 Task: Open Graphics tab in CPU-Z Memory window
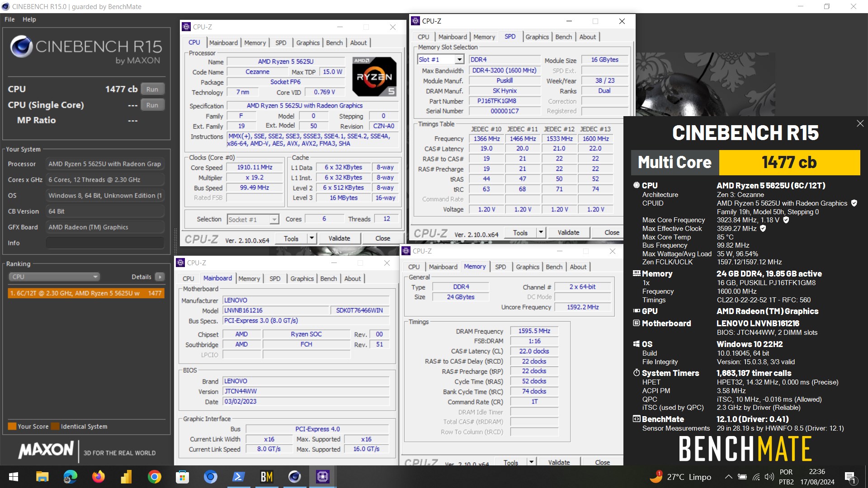coord(528,267)
